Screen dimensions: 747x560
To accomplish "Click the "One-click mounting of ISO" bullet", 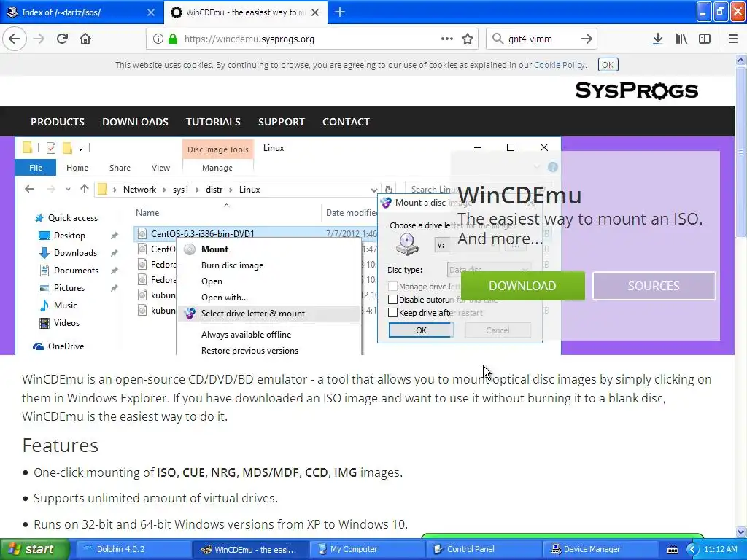I will (x=217, y=472).
